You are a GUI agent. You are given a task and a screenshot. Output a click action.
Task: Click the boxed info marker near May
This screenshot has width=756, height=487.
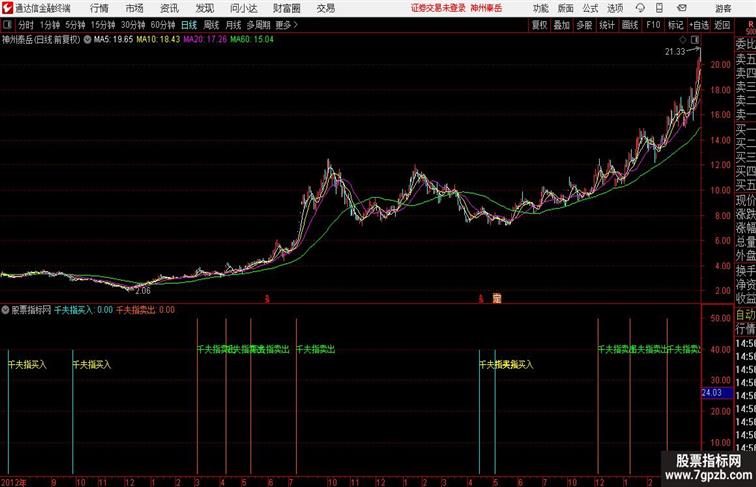497,298
